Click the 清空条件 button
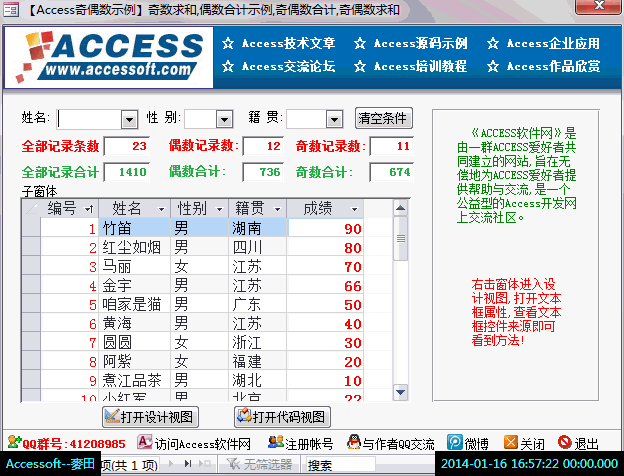Screen dimensions: 624x476 tap(384, 118)
